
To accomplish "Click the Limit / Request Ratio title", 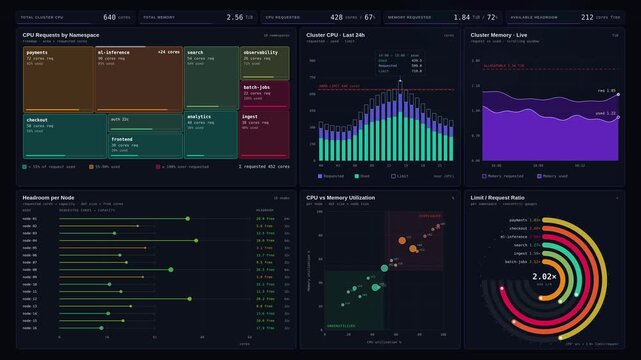I will click(x=498, y=198).
